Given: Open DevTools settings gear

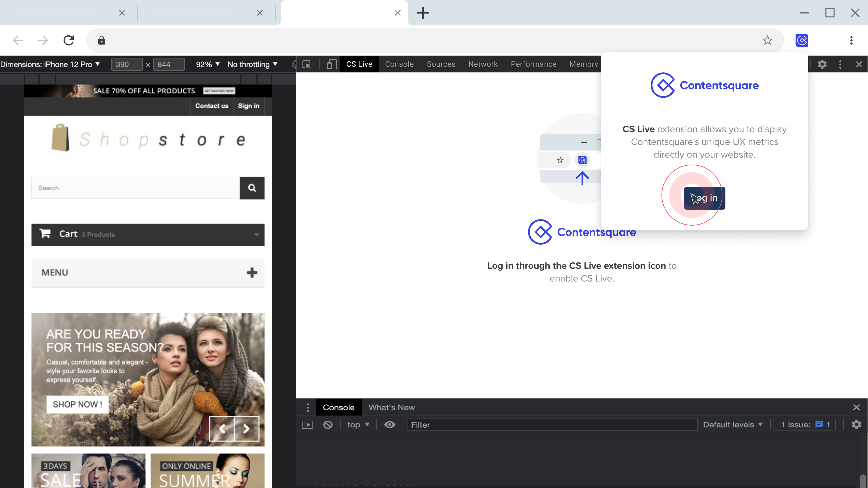Looking at the screenshot, I should [x=822, y=64].
